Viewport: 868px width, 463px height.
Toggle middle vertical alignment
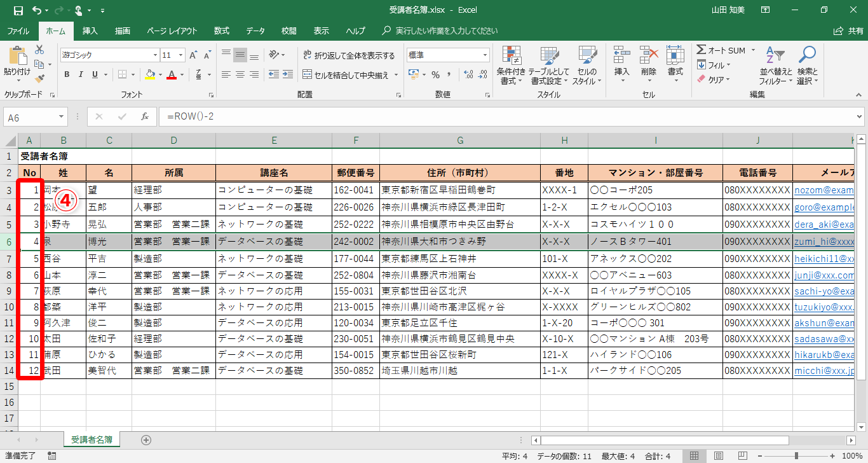point(240,55)
